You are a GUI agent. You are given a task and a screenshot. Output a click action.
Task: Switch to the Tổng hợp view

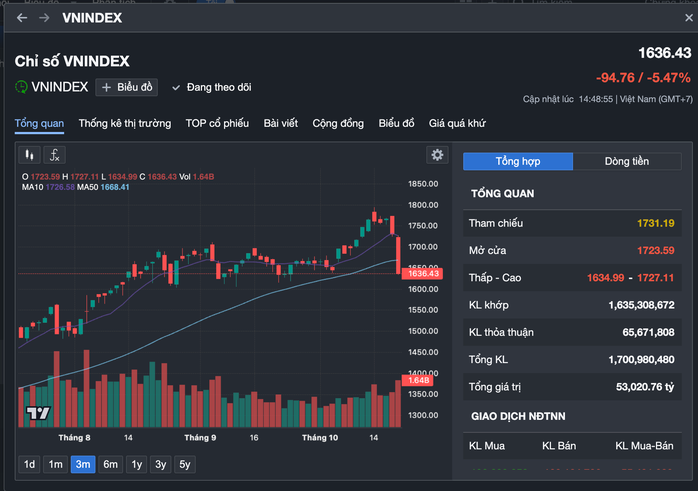click(x=518, y=161)
